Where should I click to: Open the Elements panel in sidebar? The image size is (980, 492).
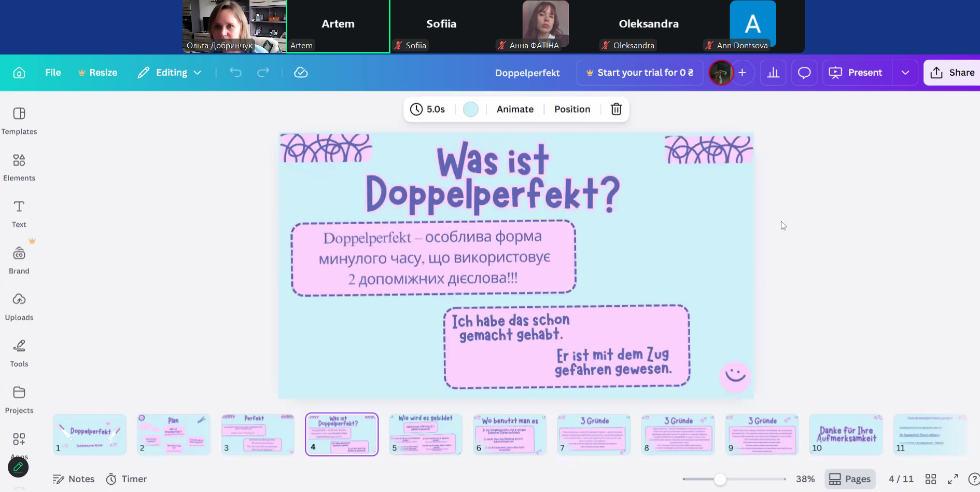19,167
